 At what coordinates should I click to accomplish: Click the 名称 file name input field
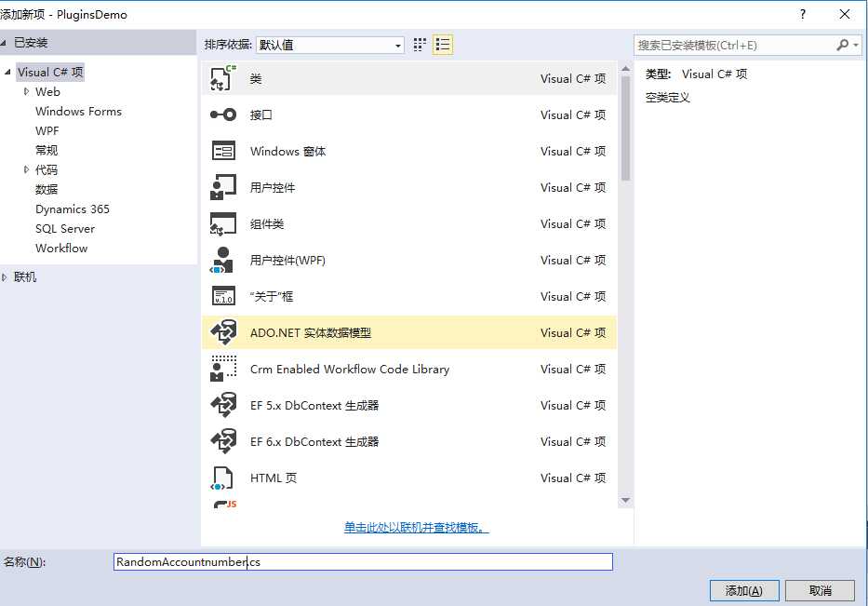(363, 561)
